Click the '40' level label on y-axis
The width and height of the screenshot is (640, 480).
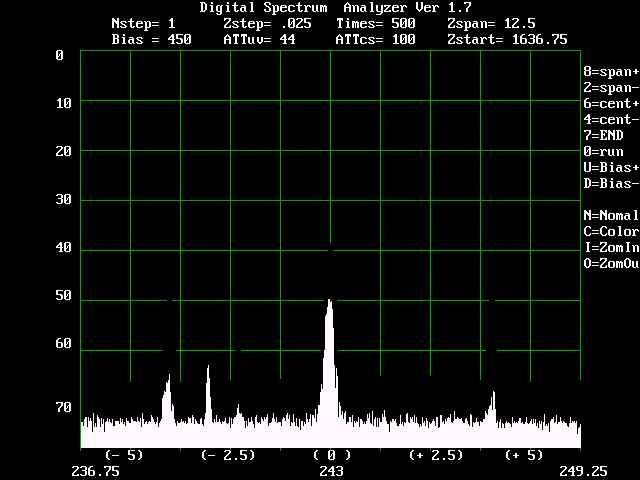click(x=64, y=248)
